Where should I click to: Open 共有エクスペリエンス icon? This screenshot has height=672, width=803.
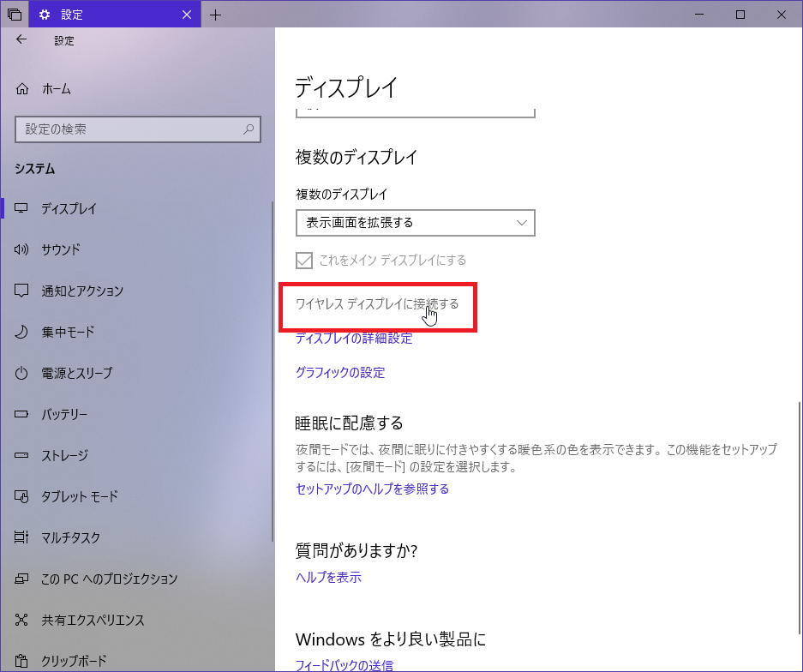pyautogui.click(x=21, y=620)
